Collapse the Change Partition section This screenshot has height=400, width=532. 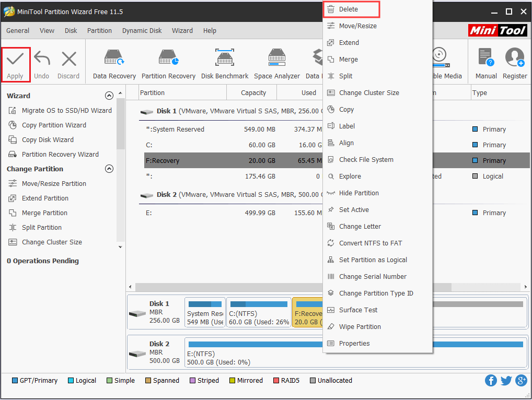[x=109, y=169]
